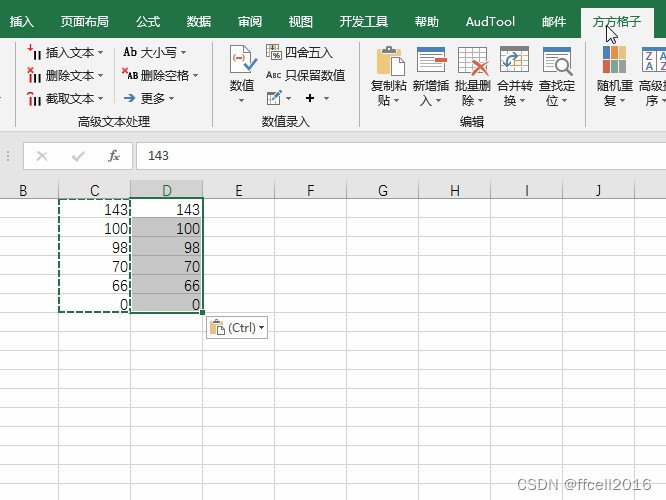Click the Insert Text (插入文本) icon
The image size is (666, 500).
(34, 52)
